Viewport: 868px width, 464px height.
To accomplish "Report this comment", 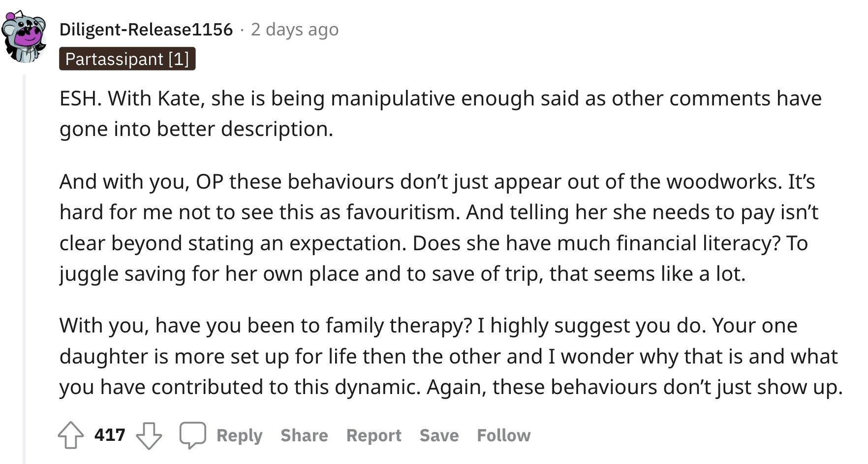I will pos(373,435).
